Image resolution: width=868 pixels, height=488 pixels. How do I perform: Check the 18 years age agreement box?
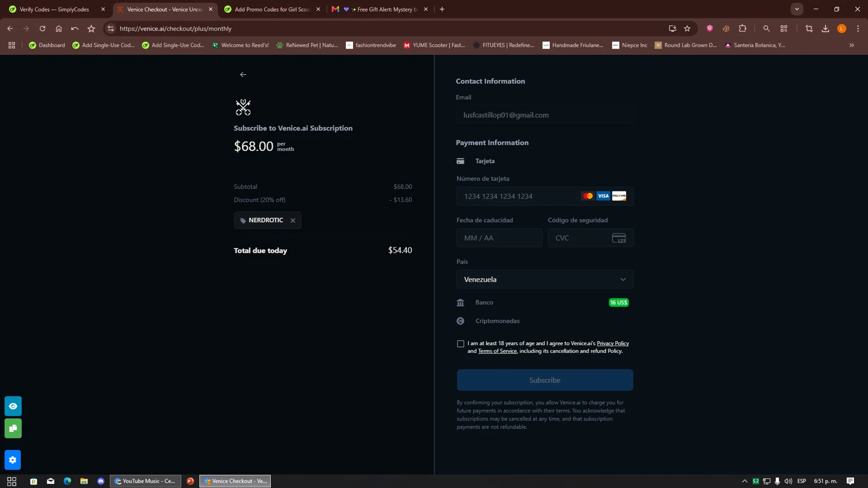click(x=461, y=344)
